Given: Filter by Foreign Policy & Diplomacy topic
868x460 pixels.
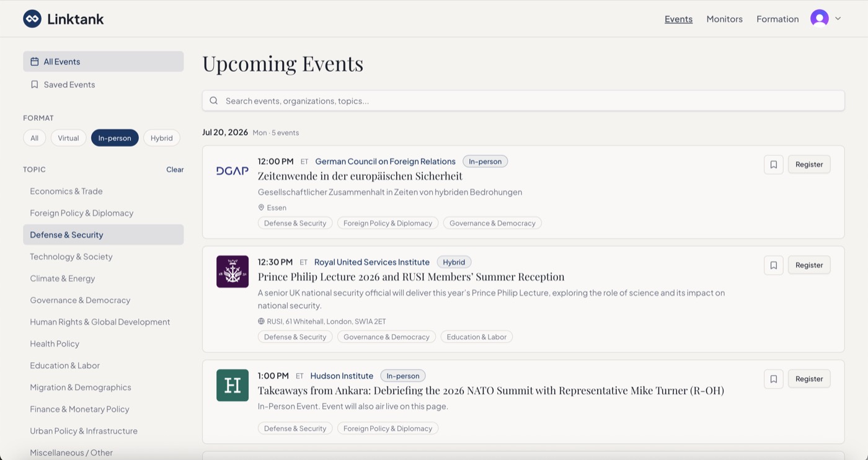Looking at the screenshot, I should 104,213.
